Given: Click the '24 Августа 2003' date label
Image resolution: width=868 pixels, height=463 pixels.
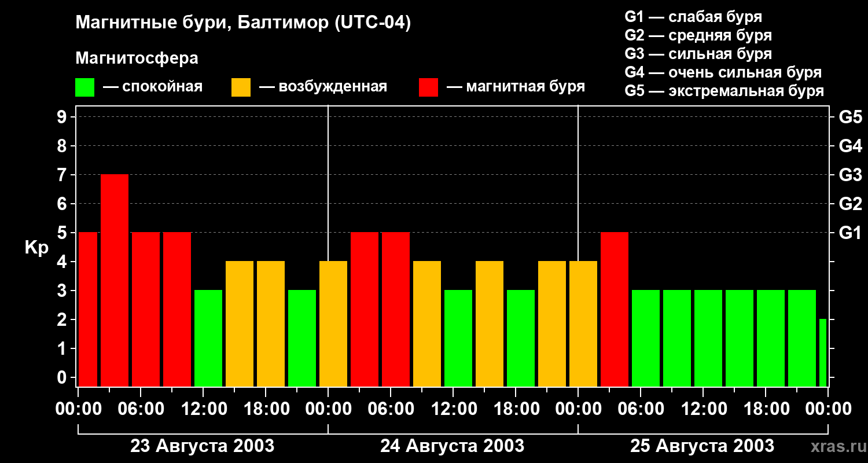Looking at the screenshot, I should (452, 446).
